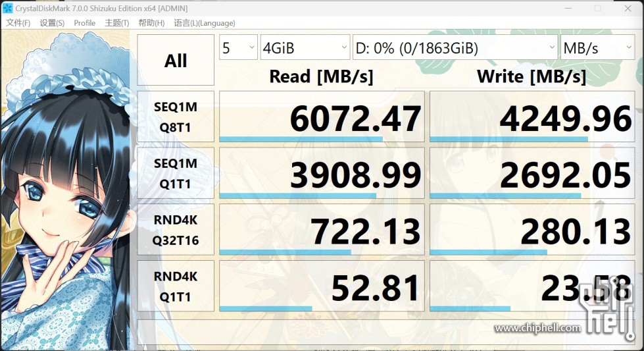Click the RND4K Q32T16 read result 722.13
The width and height of the screenshot is (644, 351).
click(x=322, y=230)
